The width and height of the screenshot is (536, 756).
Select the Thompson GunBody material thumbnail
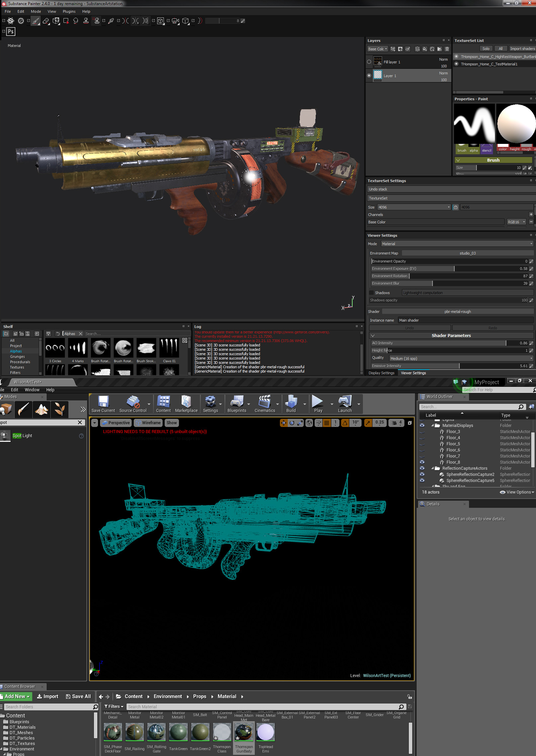click(244, 733)
